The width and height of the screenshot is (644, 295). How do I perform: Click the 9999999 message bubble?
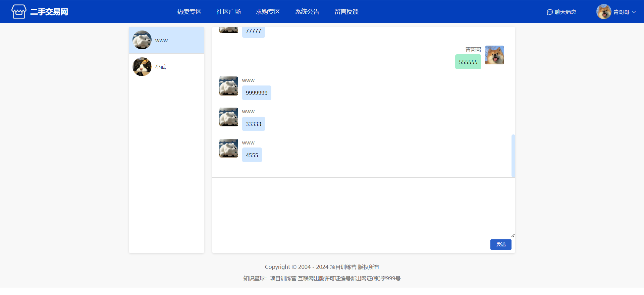point(257,93)
